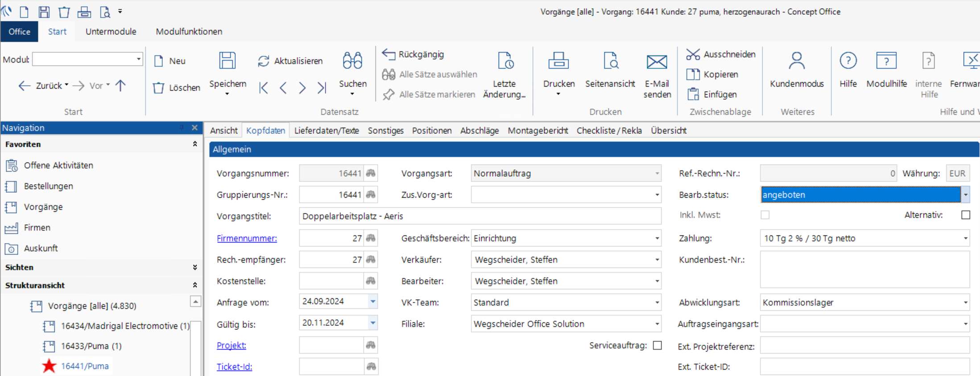Activate Kundenmodus

[797, 70]
